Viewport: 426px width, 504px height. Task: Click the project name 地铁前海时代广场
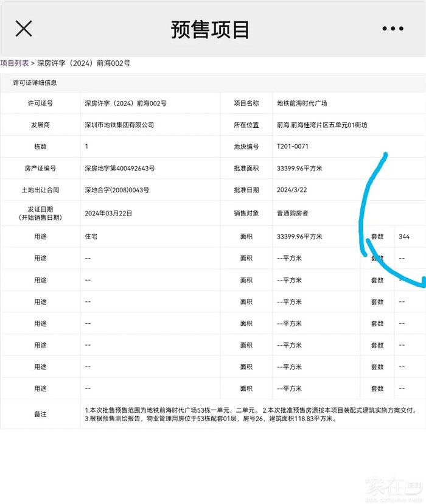pos(302,103)
